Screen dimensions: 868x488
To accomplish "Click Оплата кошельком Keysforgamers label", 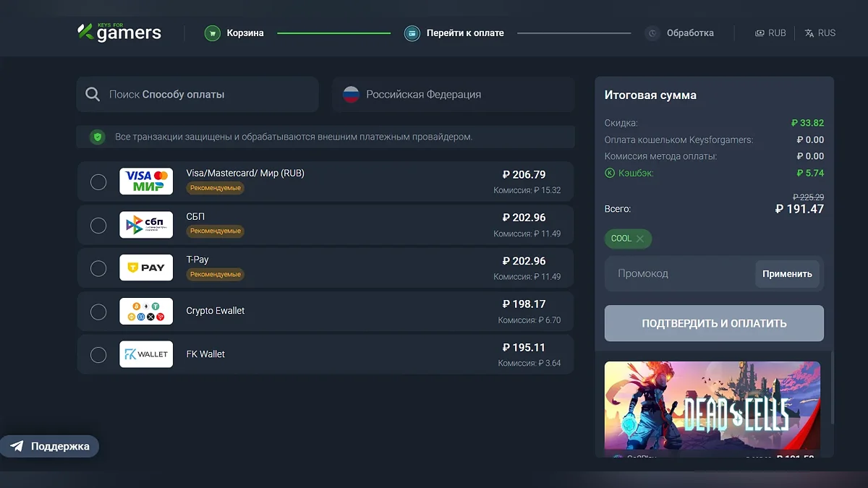I will click(678, 140).
